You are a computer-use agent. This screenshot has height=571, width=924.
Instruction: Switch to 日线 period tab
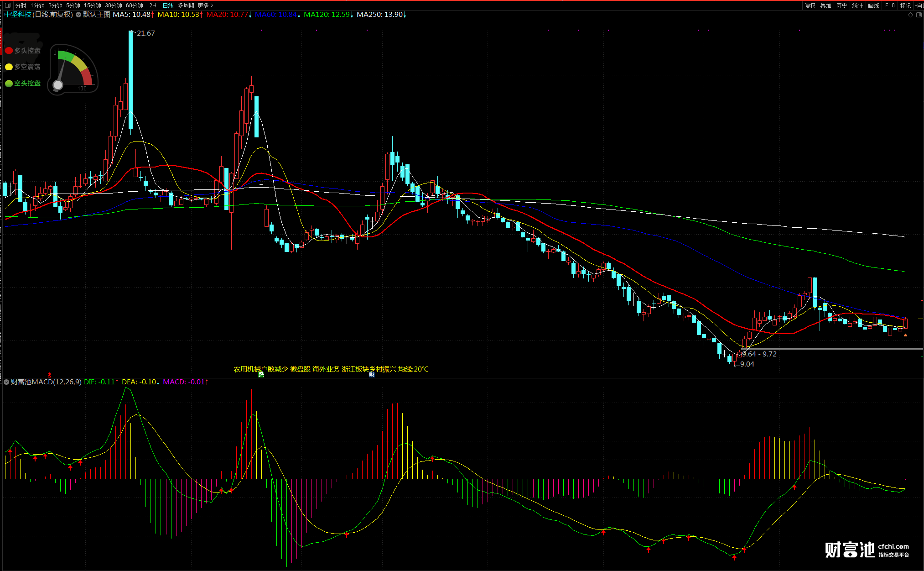[168, 5]
